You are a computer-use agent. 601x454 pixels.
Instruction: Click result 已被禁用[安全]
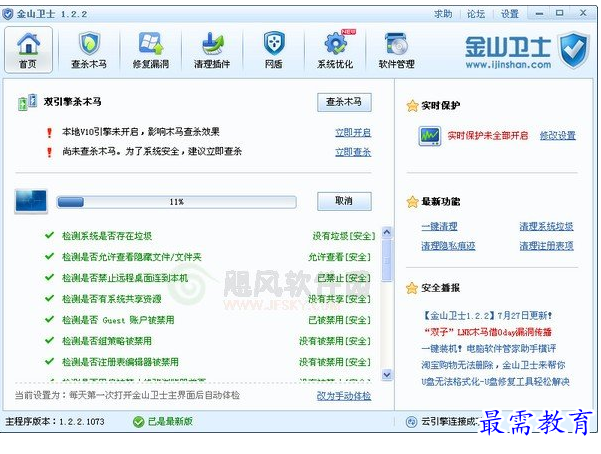coord(340,320)
